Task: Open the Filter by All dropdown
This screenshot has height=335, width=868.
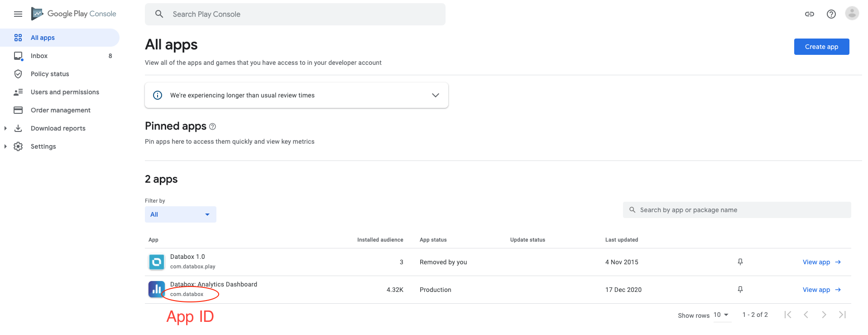Action: (180, 214)
